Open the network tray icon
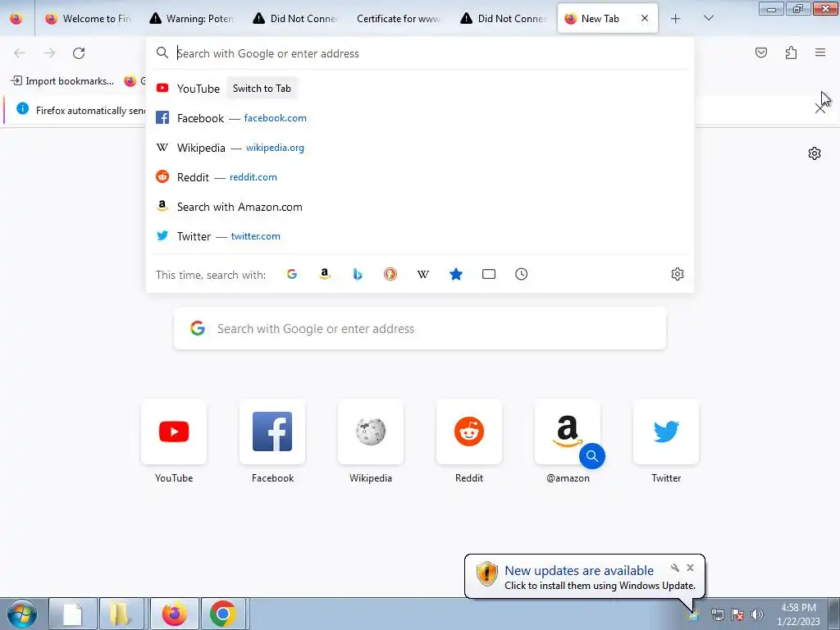840x630 pixels. tap(717, 614)
